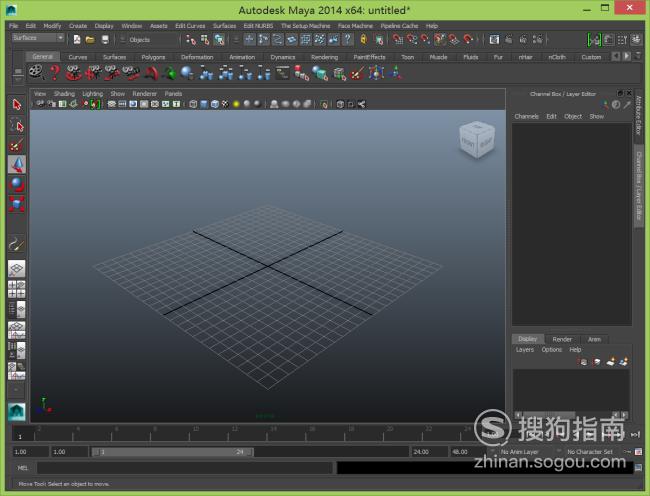Open the viewport Shading menu
The image size is (650, 496).
point(64,94)
